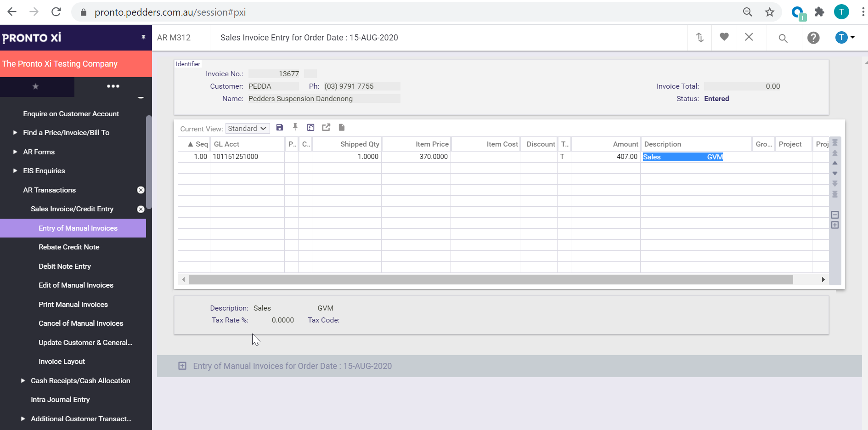Open the Current View Standard dropdown
Image resolution: width=868 pixels, height=430 pixels.
pos(247,129)
